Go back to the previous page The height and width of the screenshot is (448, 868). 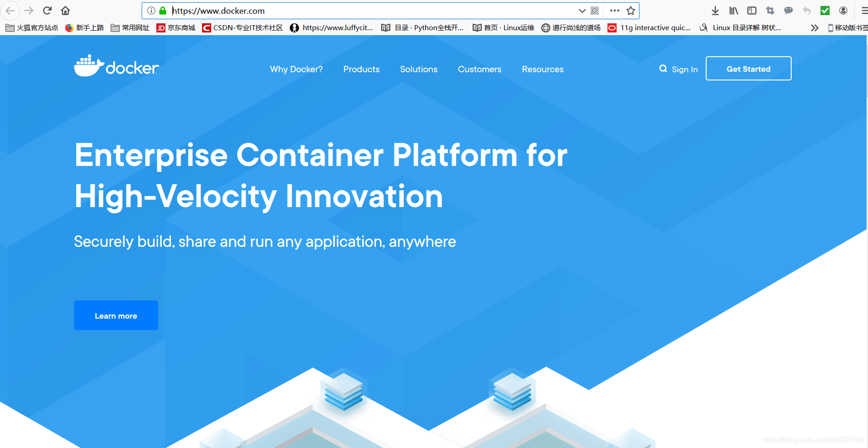pyautogui.click(x=10, y=11)
